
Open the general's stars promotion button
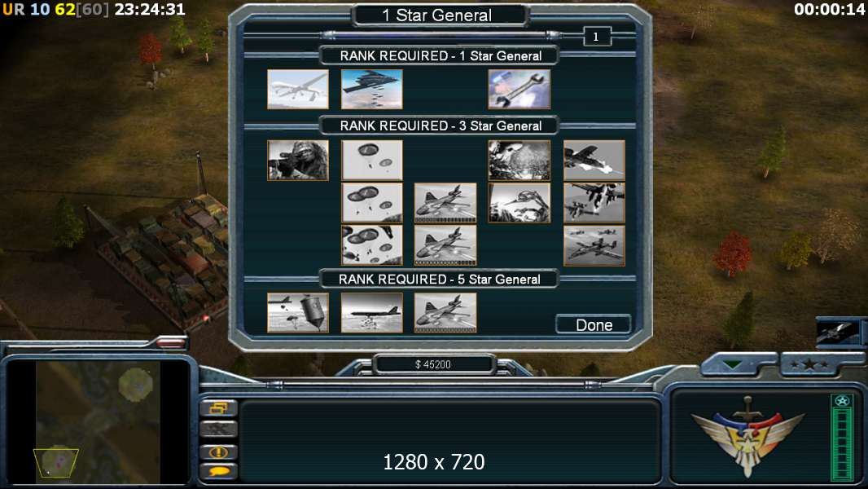[x=810, y=364]
